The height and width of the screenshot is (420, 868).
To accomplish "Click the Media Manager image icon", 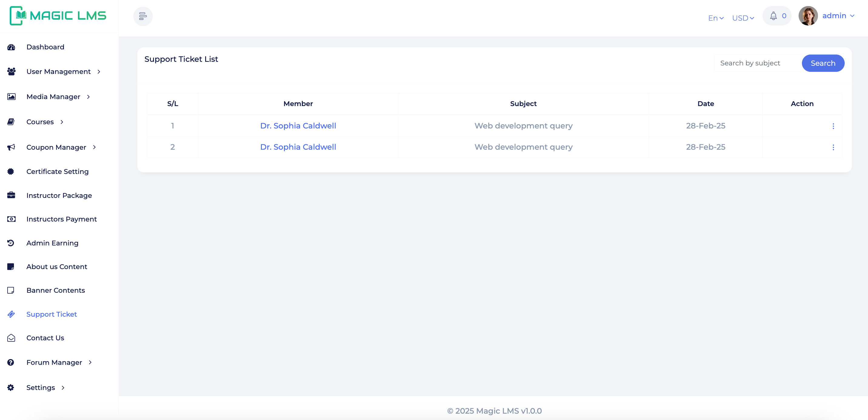I will 11,97.
